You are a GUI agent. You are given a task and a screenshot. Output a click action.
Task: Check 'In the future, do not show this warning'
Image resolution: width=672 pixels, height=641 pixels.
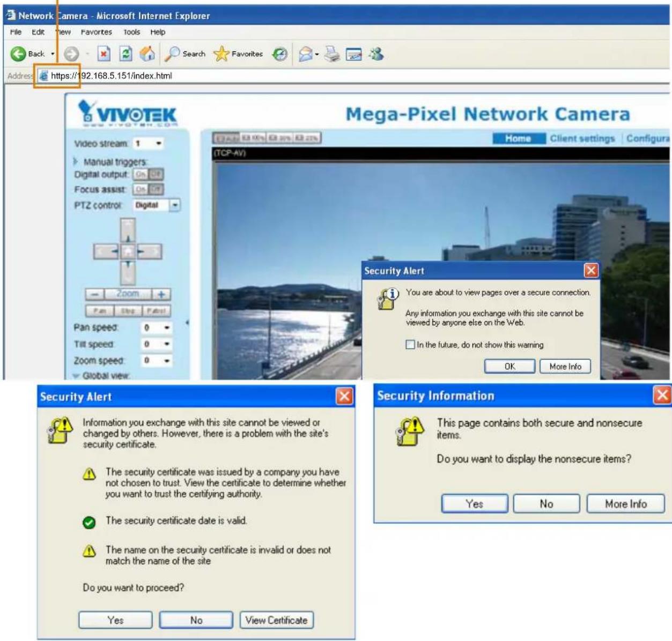click(x=410, y=345)
